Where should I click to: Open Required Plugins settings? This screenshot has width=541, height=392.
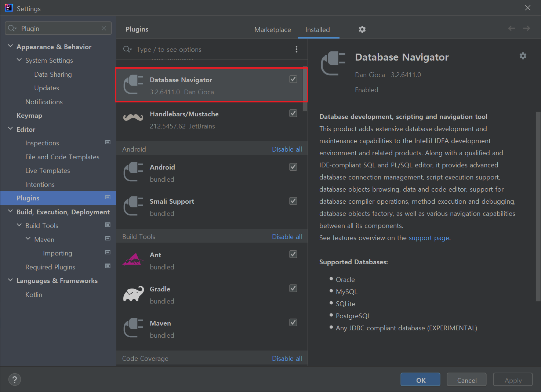coord(50,267)
